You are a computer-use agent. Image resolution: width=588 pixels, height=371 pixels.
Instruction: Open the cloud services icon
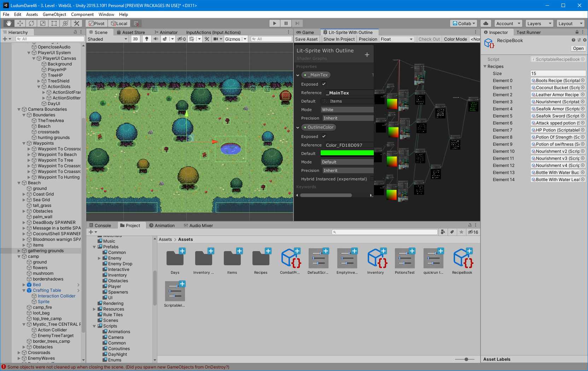pyautogui.click(x=486, y=23)
